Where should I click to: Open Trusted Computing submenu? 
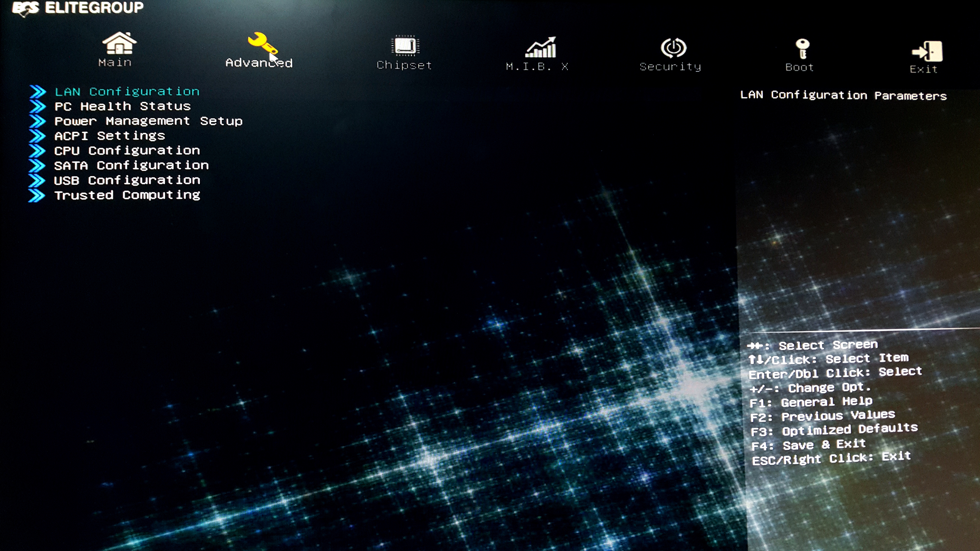[x=127, y=195]
